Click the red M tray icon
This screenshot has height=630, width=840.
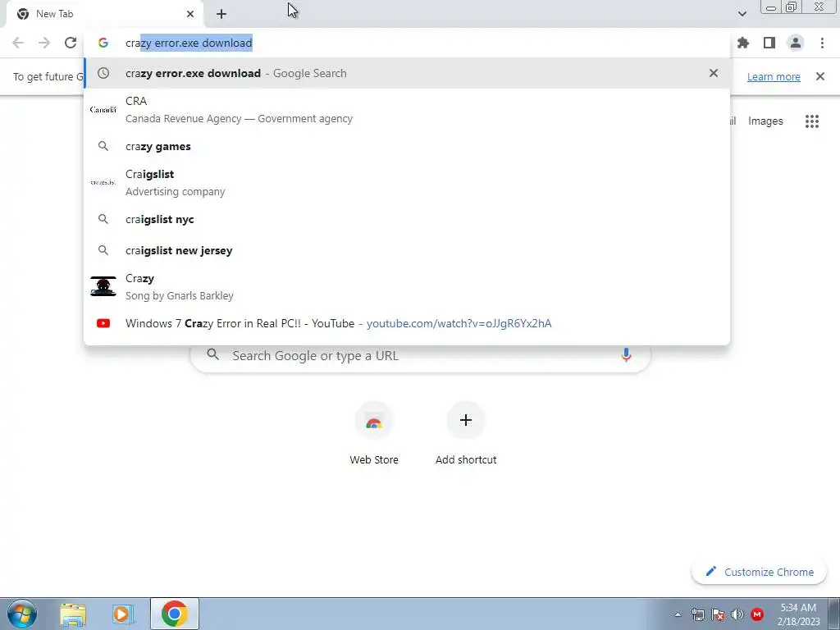click(x=757, y=614)
